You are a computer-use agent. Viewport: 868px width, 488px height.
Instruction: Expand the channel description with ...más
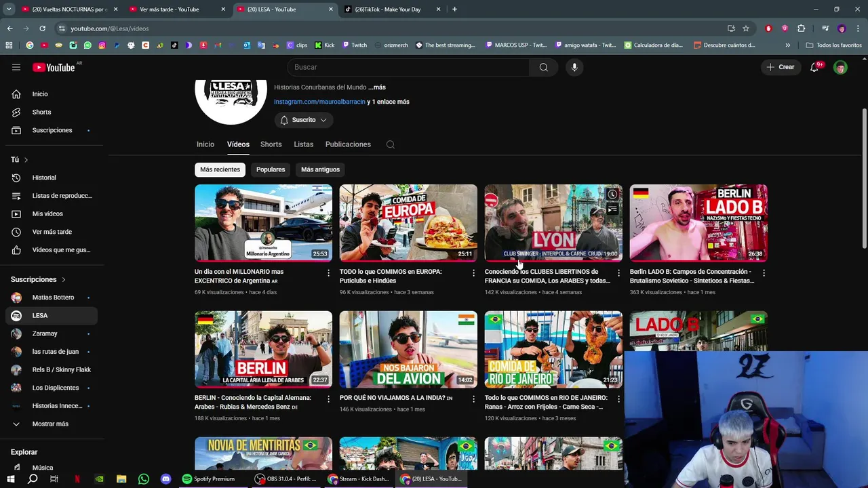(x=377, y=87)
